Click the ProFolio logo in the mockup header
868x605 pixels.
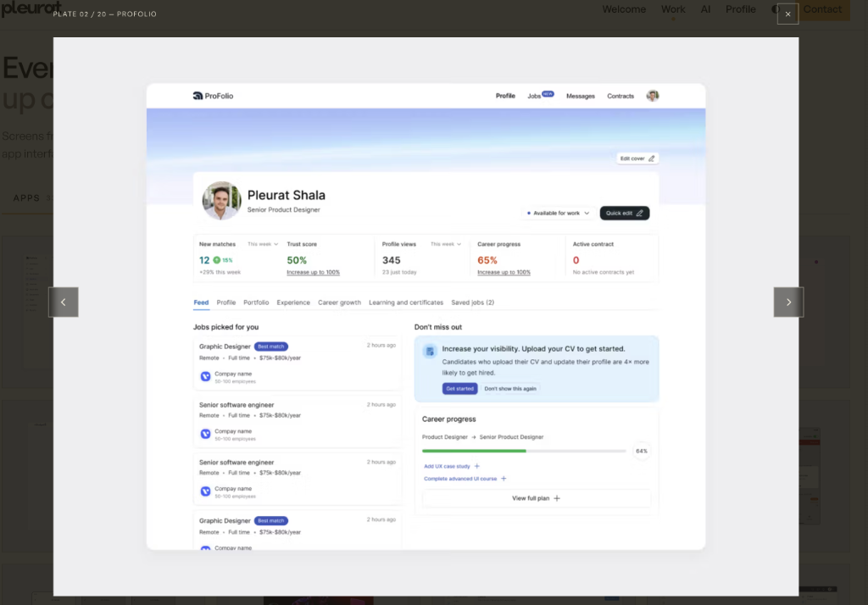(213, 96)
